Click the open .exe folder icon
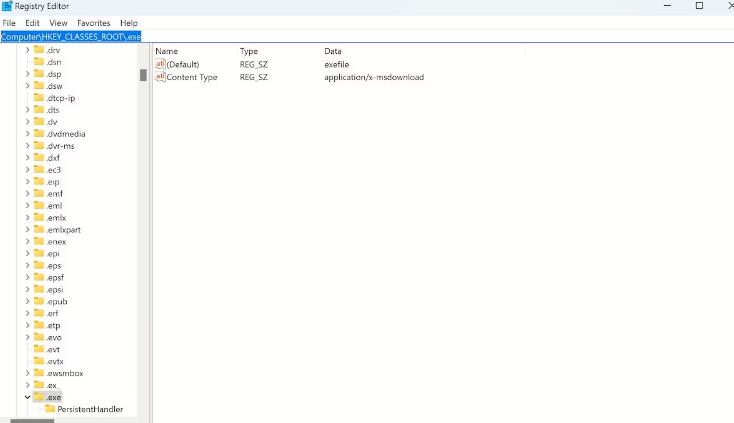 (39, 397)
